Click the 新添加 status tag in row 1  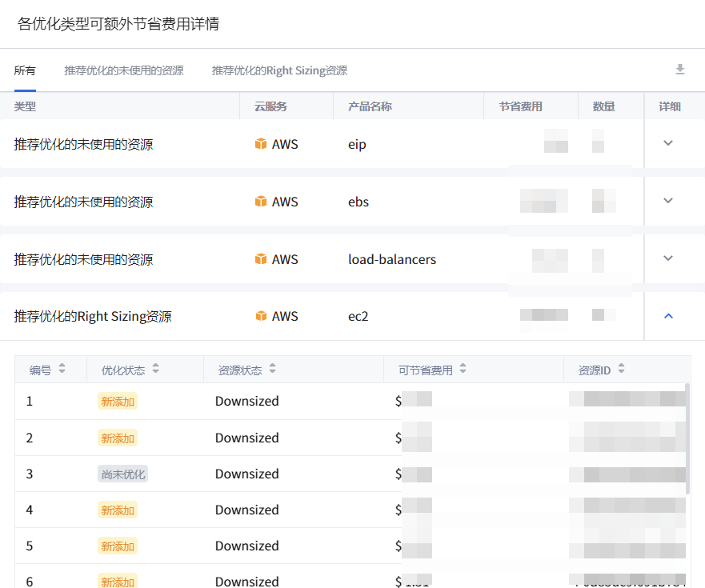(x=117, y=402)
